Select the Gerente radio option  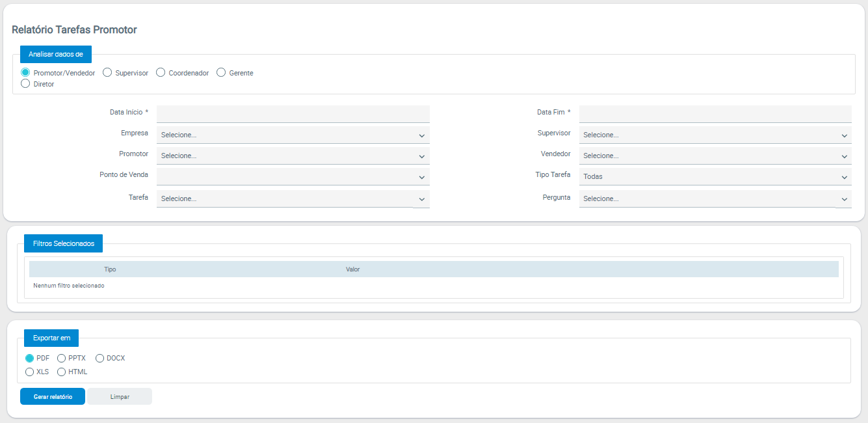tap(222, 73)
